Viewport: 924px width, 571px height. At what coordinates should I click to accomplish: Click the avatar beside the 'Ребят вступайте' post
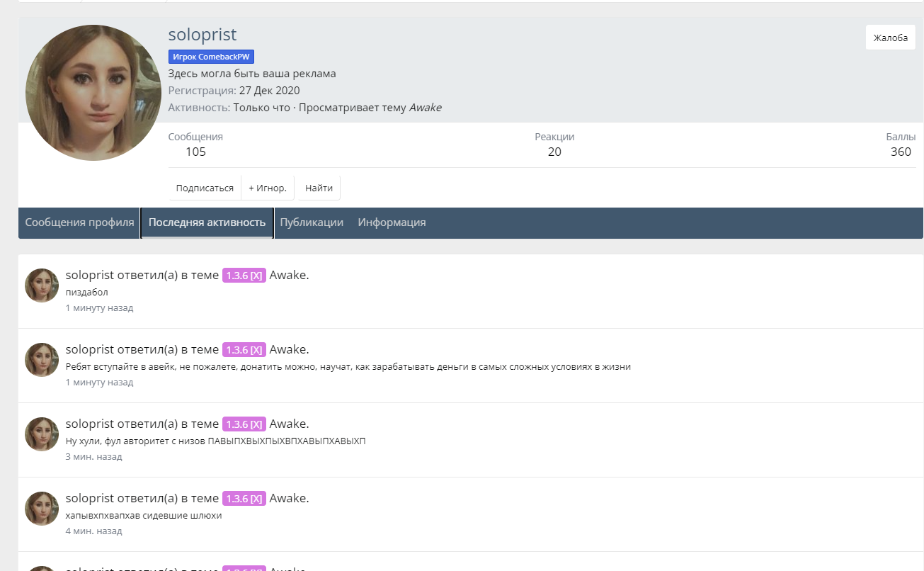point(42,360)
